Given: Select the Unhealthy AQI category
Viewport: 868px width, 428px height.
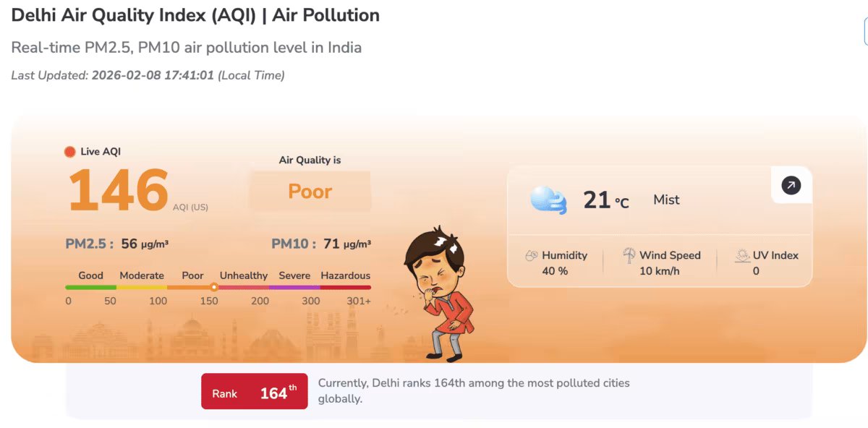Looking at the screenshot, I should 244,275.
